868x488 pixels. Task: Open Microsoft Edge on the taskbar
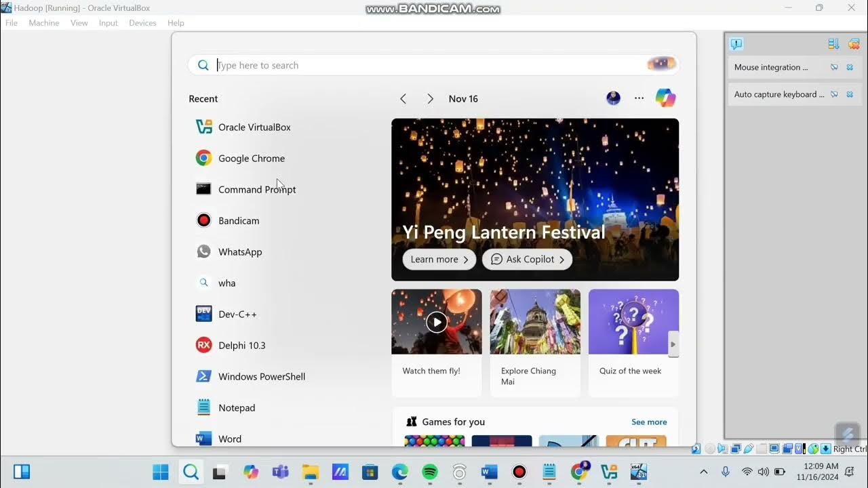coord(399,472)
